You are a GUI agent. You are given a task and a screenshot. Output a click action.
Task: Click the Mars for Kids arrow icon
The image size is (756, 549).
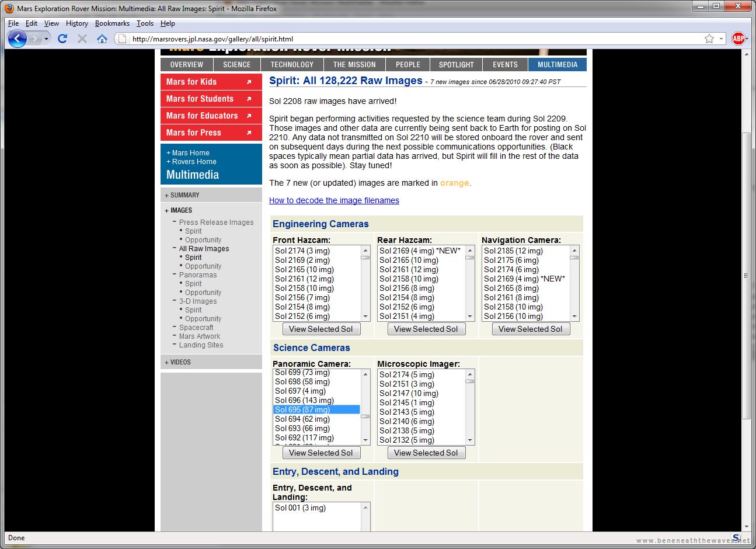pos(249,82)
